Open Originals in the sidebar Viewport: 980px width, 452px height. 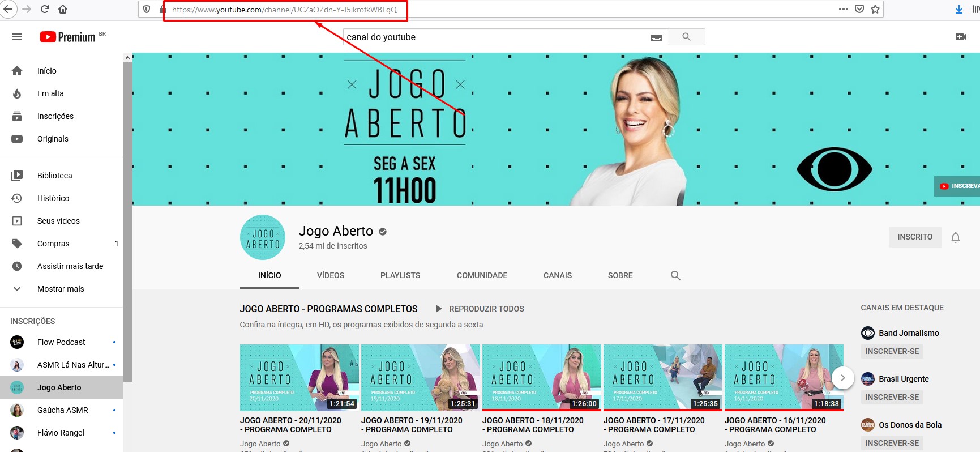point(61,139)
